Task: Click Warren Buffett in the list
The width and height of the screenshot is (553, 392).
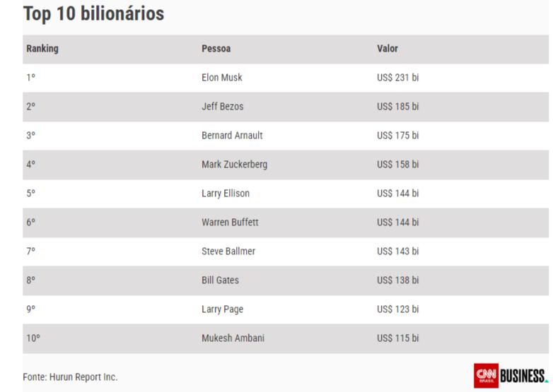Action: pyautogui.click(x=230, y=222)
